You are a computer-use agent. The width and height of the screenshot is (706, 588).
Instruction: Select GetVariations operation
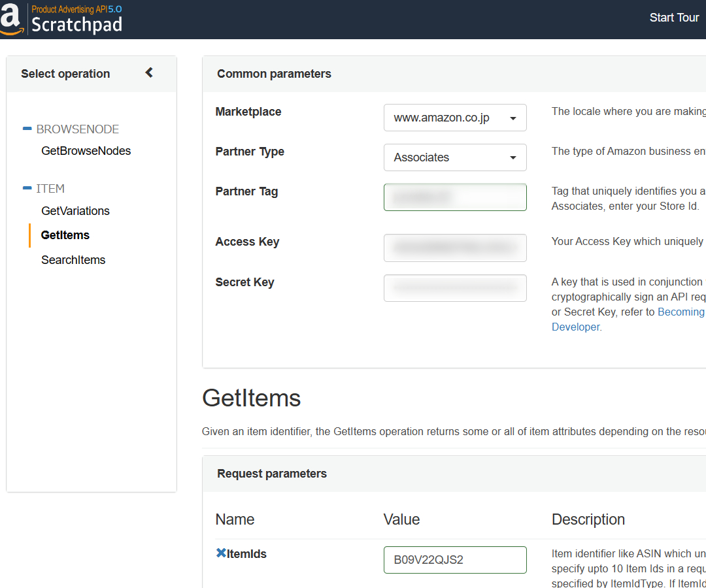coord(75,211)
